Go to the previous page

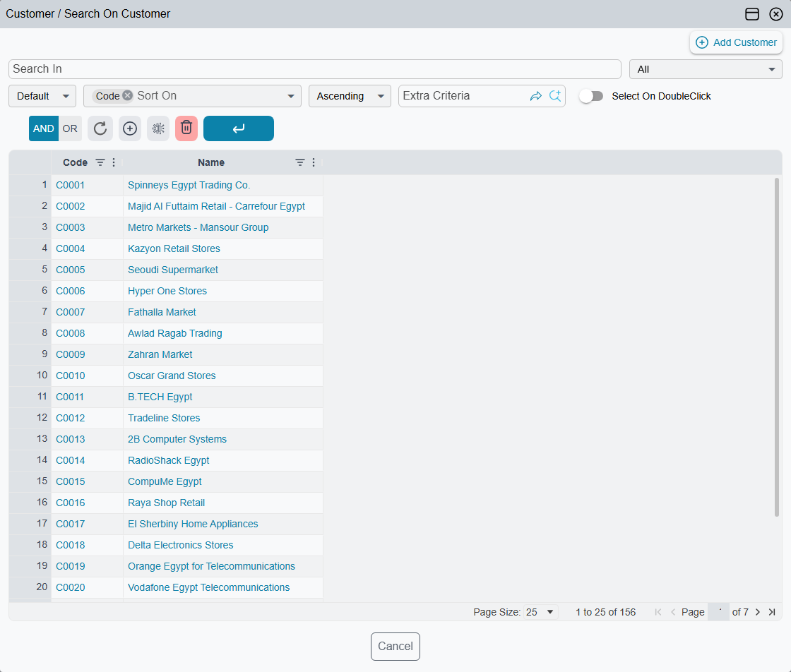coord(673,612)
